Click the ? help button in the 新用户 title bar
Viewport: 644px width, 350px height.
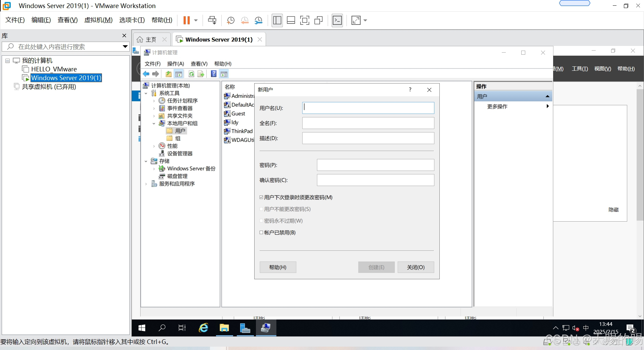[x=410, y=90]
